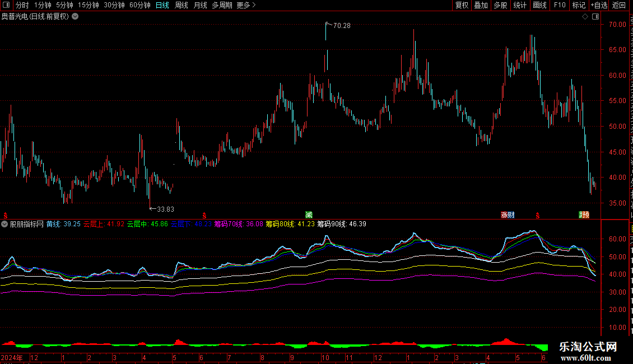
Task: Click the red S marker under month 6
Action: coord(204,216)
